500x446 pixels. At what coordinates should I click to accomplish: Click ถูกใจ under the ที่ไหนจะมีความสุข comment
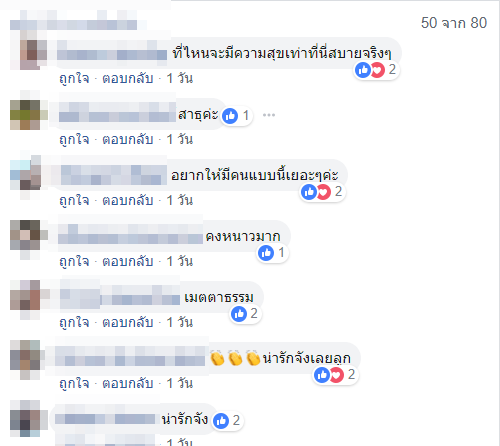point(74,79)
